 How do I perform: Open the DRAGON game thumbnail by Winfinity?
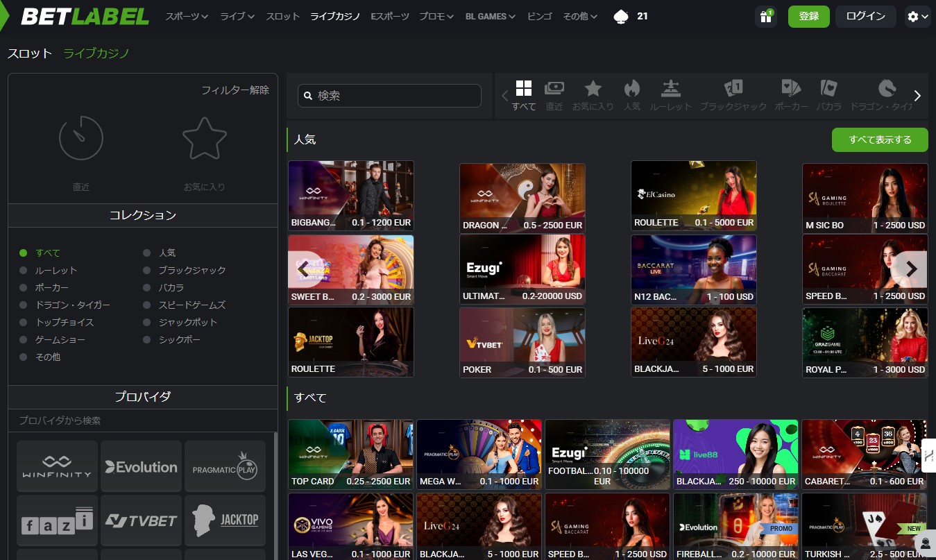pyautogui.click(x=522, y=197)
